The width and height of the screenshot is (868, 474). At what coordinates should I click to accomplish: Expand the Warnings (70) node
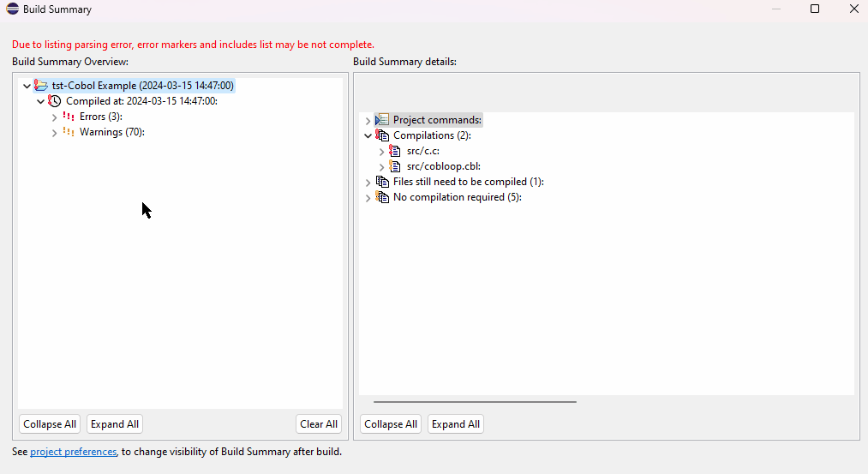pos(55,133)
